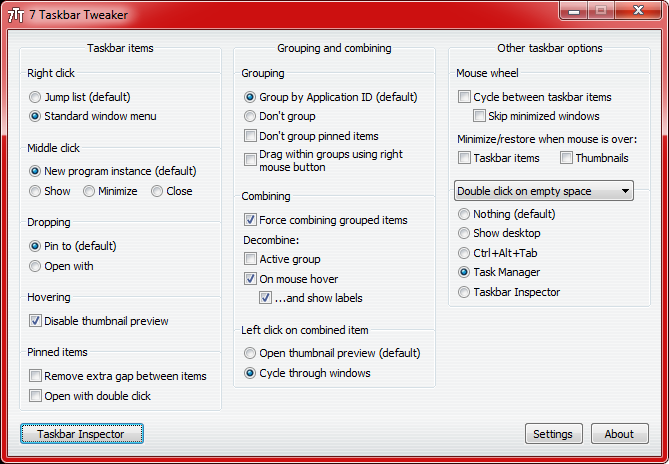The width and height of the screenshot is (669, 464).
Task: Check the Thumbnails minimize/restore option
Action: click(x=567, y=158)
